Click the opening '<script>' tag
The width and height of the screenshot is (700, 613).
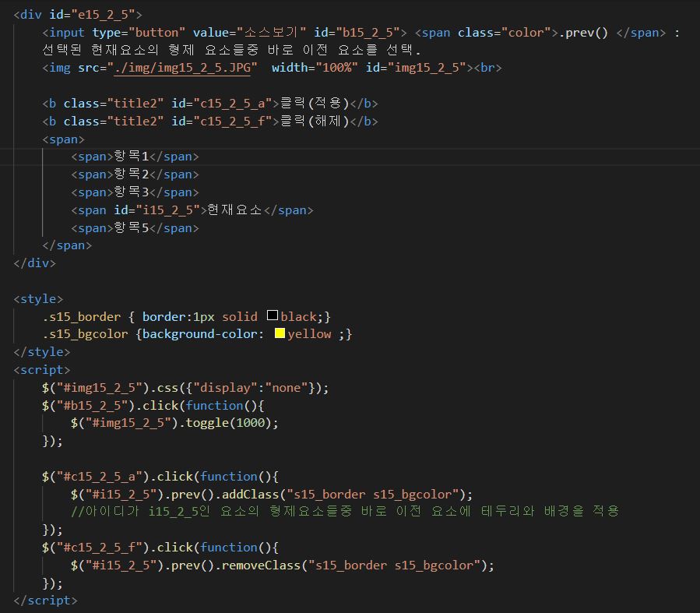(42, 370)
